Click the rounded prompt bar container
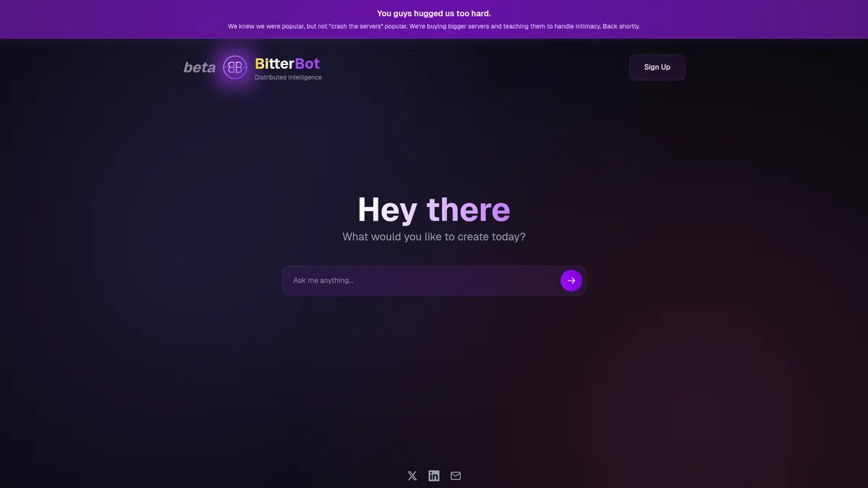Image resolution: width=868 pixels, height=488 pixels. click(434, 280)
